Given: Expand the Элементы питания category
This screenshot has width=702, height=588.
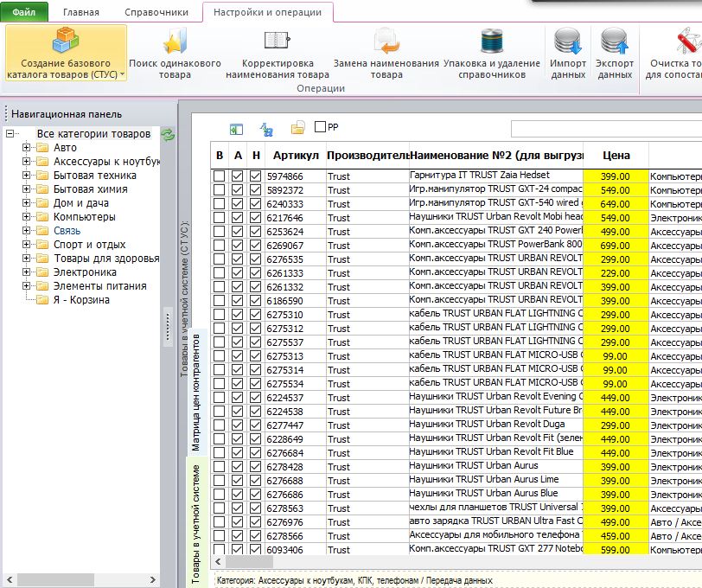Looking at the screenshot, I should (27, 285).
